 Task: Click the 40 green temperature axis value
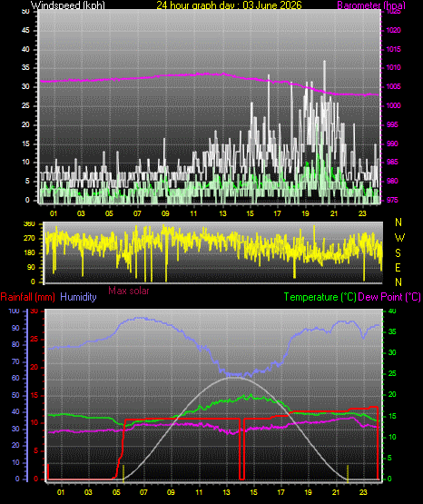pyautogui.click(x=392, y=311)
